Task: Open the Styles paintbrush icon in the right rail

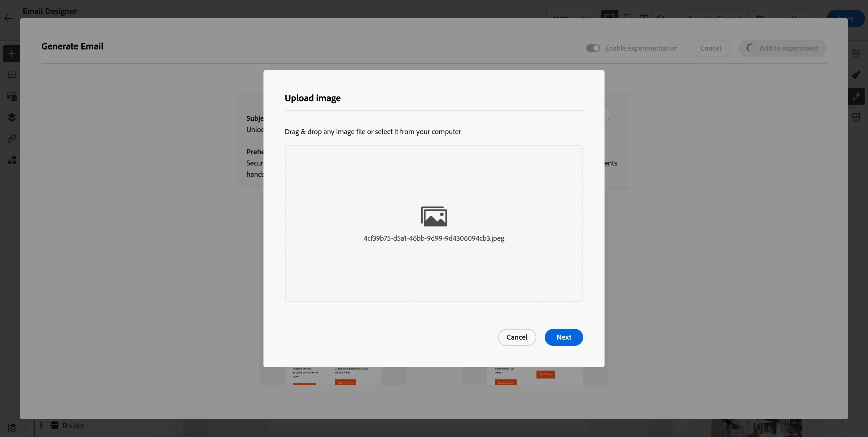Action: click(856, 75)
